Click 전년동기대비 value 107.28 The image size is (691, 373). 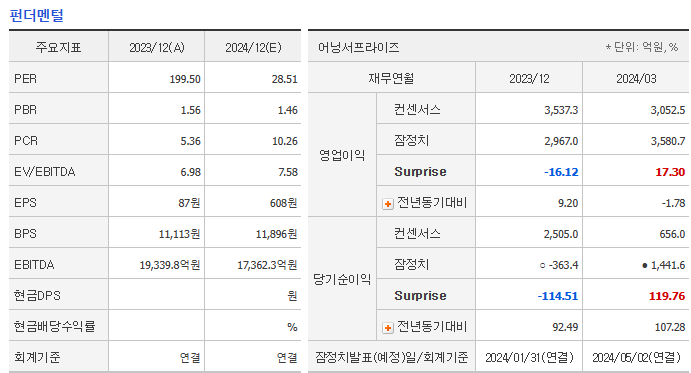(x=670, y=327)
